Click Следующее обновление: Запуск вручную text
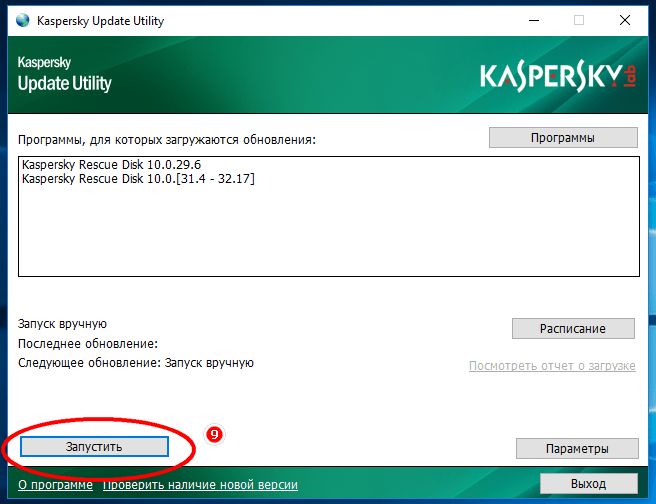 pos(136,363)
